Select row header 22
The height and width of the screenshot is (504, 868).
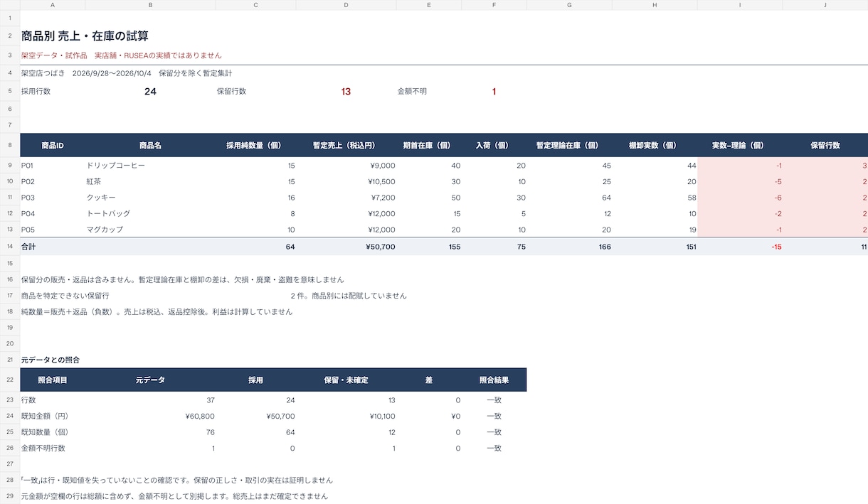(x=10, y=380)
